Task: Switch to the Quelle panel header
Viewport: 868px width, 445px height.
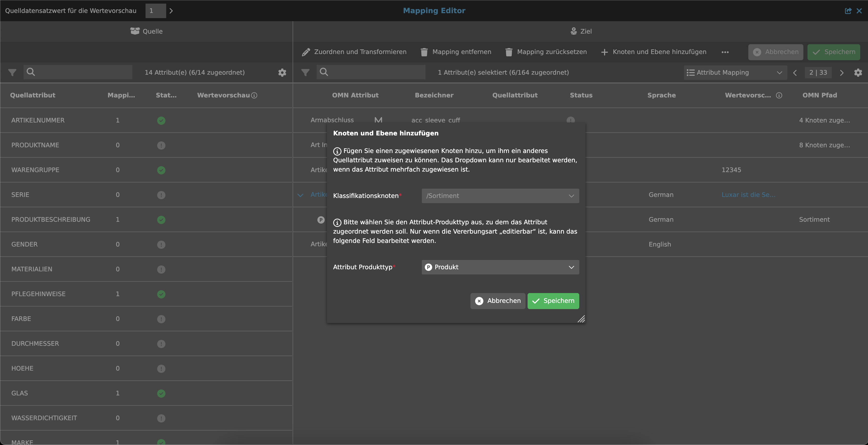Action: [147, 31]
